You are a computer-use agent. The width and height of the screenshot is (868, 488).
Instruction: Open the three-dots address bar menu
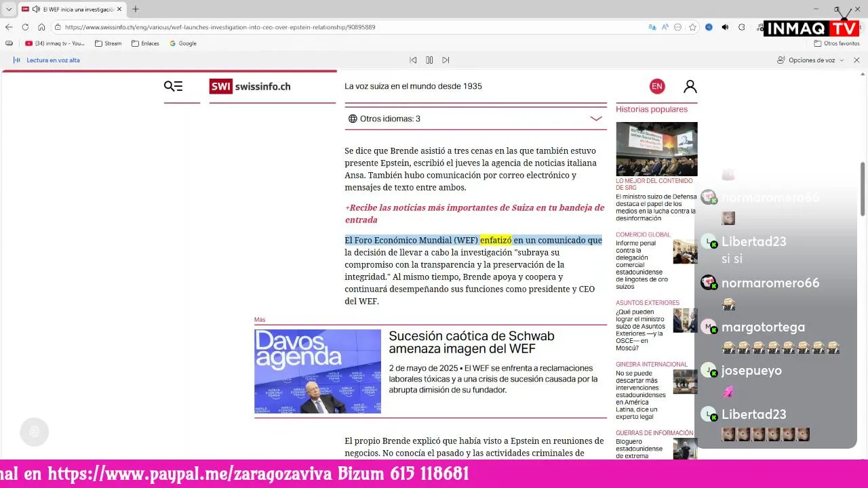pyautogui.click(x=678, y=27)
